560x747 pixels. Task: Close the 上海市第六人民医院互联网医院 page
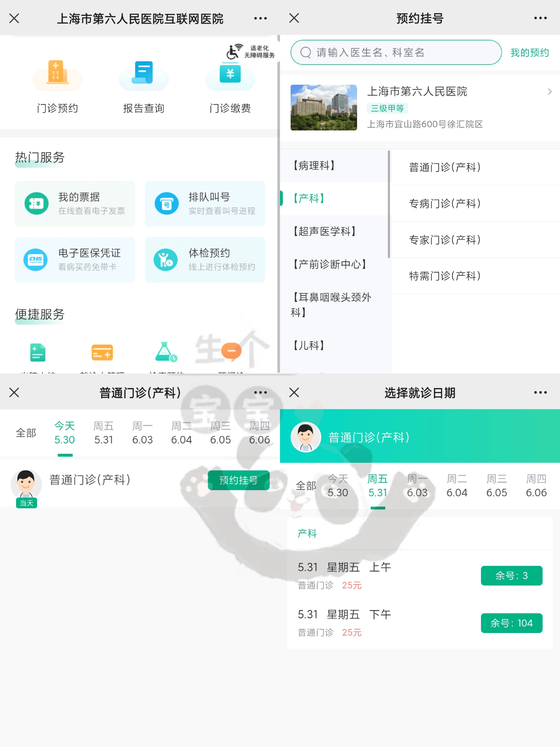point(14,18)
